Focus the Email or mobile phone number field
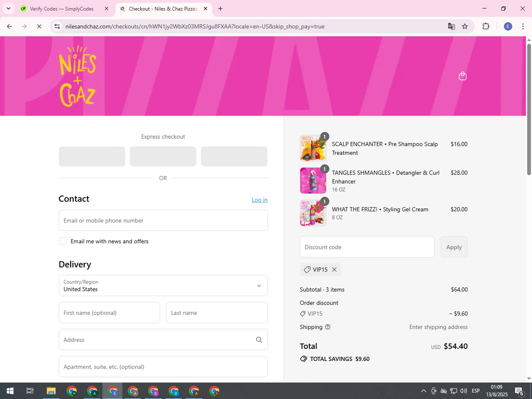 [163, 220]
